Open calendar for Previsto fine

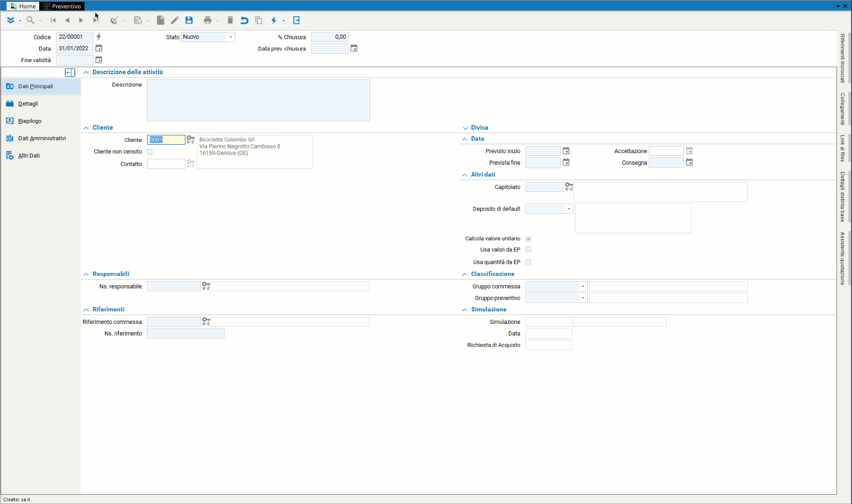tap(566, 162)
